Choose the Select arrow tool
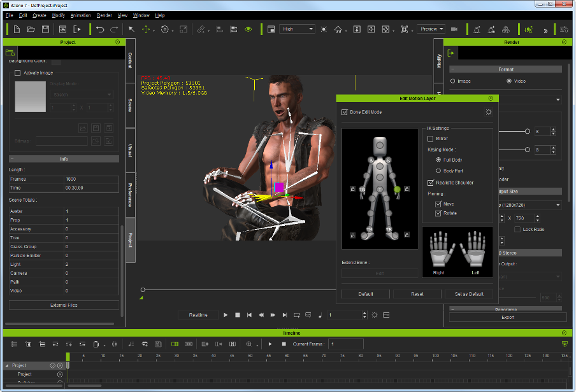 131,29
